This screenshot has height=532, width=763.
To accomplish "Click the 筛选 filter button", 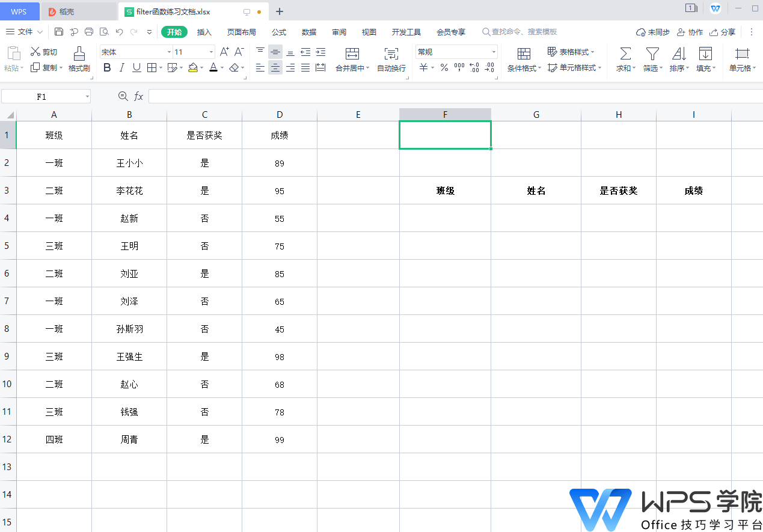I will click(652, 59).
